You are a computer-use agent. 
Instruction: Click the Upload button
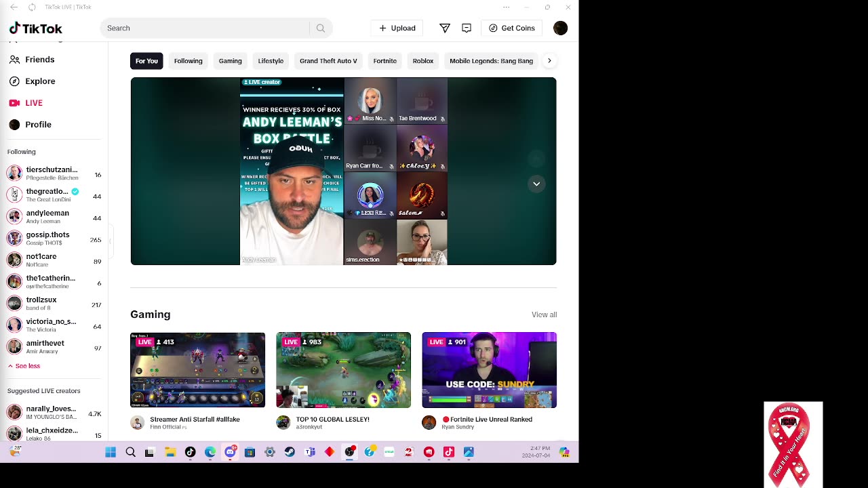click(397, 28)
